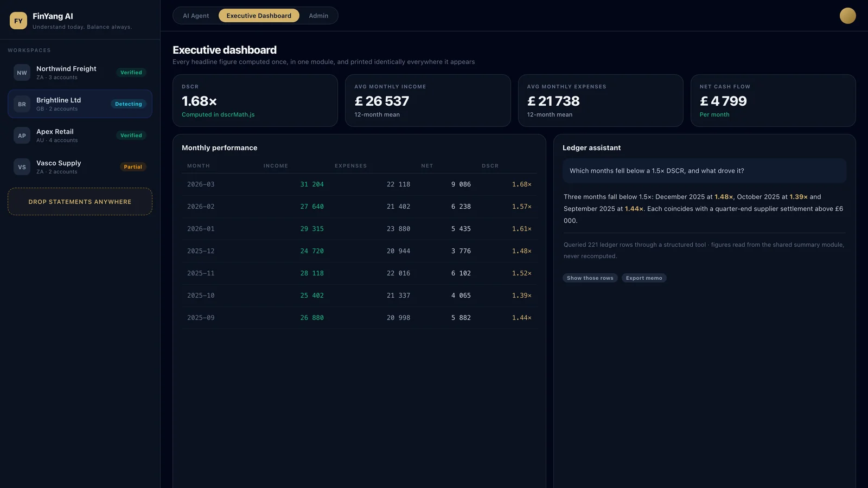Click the Detecting badge for Brightline Ltd

point(129,104)
